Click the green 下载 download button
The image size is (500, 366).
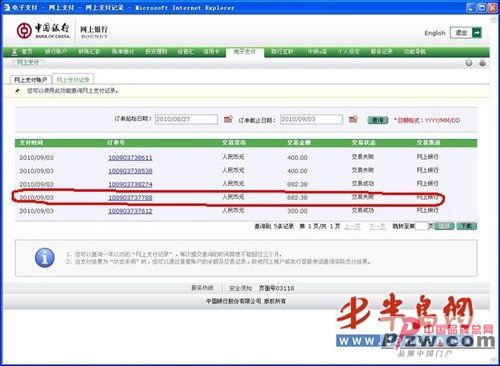click(467, 226)
